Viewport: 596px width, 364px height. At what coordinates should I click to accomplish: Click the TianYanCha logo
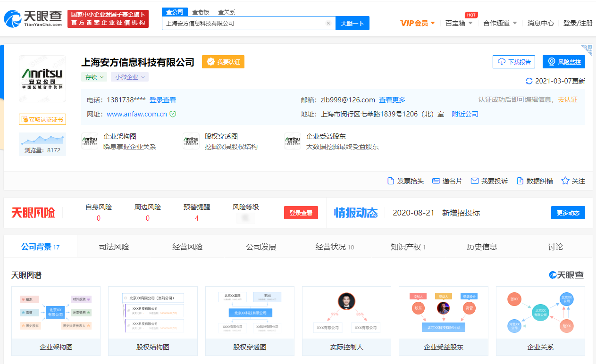(x=33, y=18)
